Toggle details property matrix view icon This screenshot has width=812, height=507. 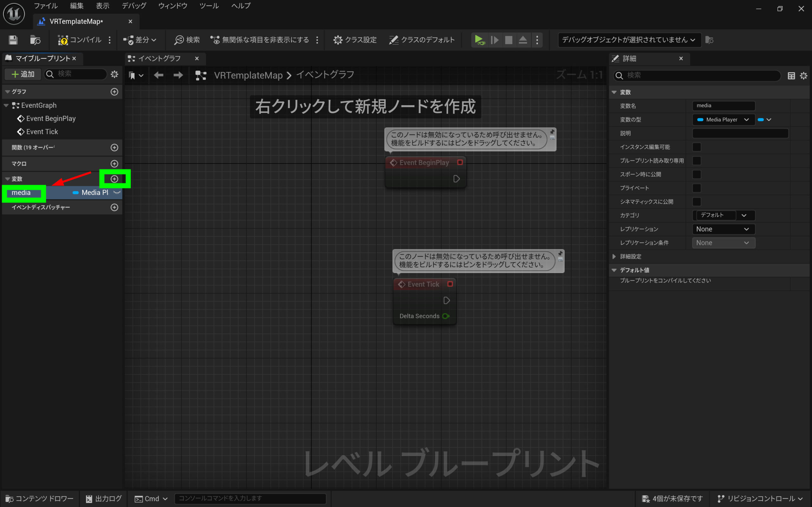[x=791, y=75]
